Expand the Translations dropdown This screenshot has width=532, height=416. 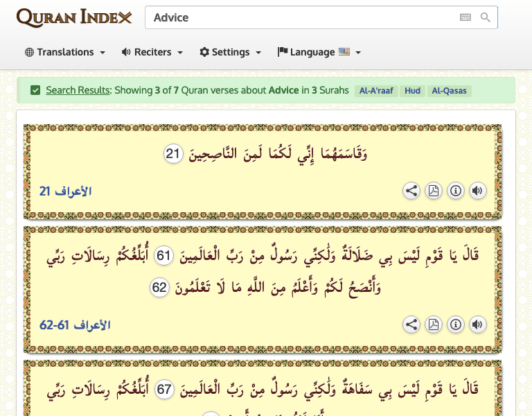click(65, 52)
